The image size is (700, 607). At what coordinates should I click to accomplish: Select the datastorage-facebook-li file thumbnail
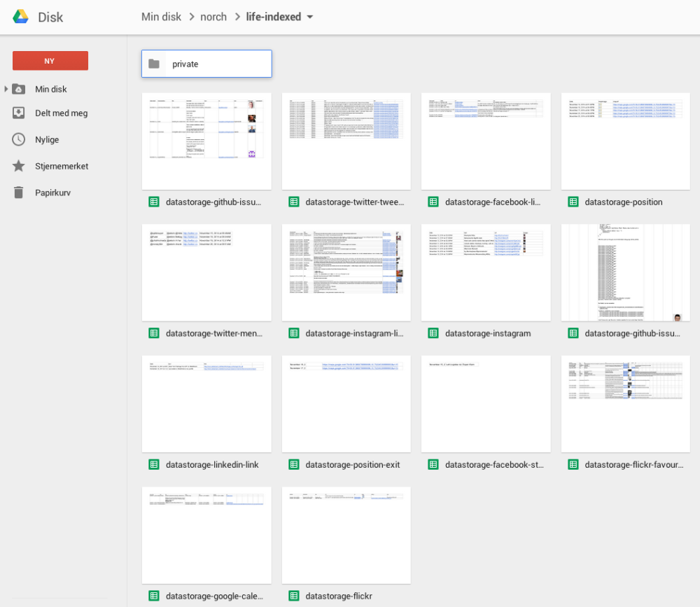486,141
